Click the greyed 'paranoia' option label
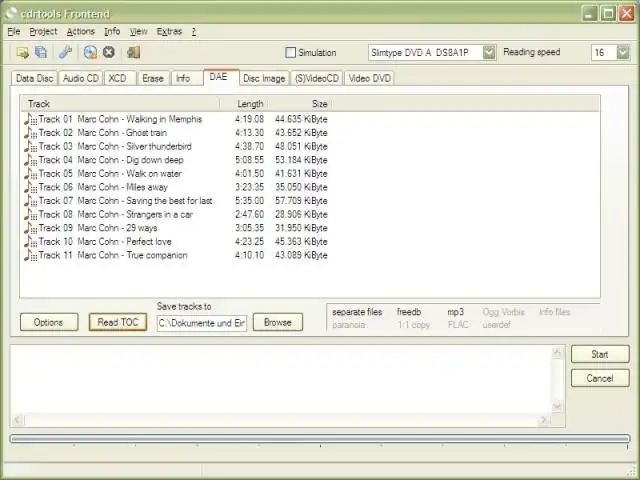The width and height of the screenshot is (640, 480). pos(349,325)
